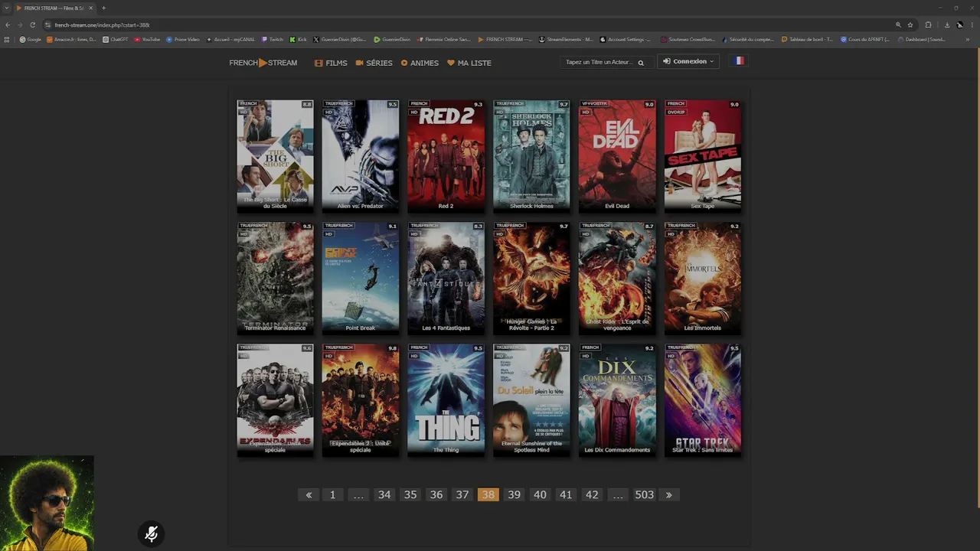Go to pagination page 41
This screenshot has height=551, width=980.
[566, 494]
